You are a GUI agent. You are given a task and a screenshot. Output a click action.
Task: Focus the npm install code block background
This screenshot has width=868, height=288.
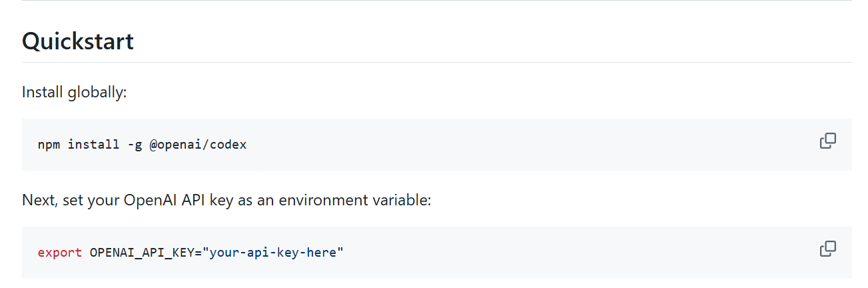coord(437,145)
